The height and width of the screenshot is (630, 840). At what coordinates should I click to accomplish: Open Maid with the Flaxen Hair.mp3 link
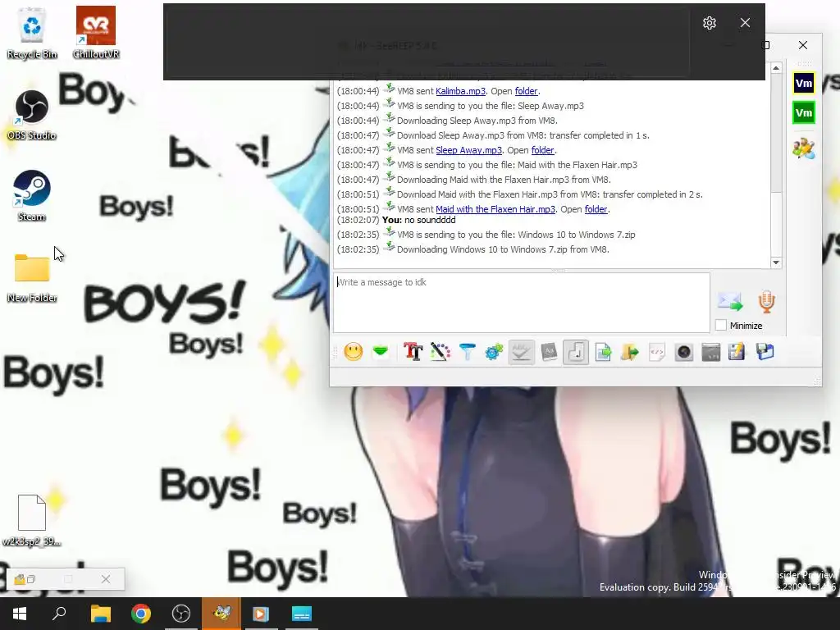tap(495, 209)
